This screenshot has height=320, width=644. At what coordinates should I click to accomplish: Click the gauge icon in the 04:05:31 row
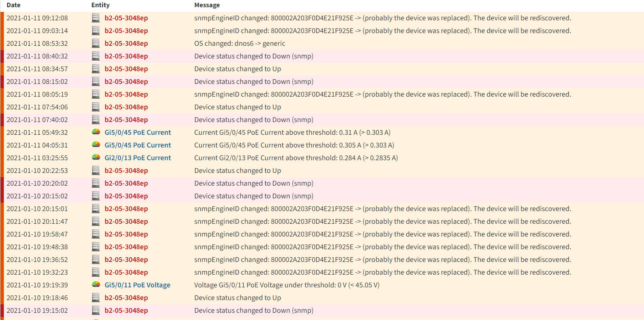tap(96, 145)
